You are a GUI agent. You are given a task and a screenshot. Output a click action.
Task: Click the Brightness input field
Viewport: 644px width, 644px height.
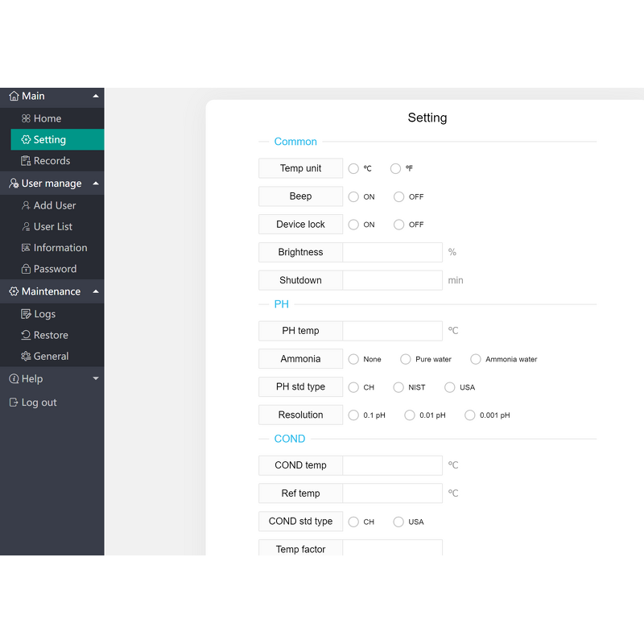click(392, 253)
